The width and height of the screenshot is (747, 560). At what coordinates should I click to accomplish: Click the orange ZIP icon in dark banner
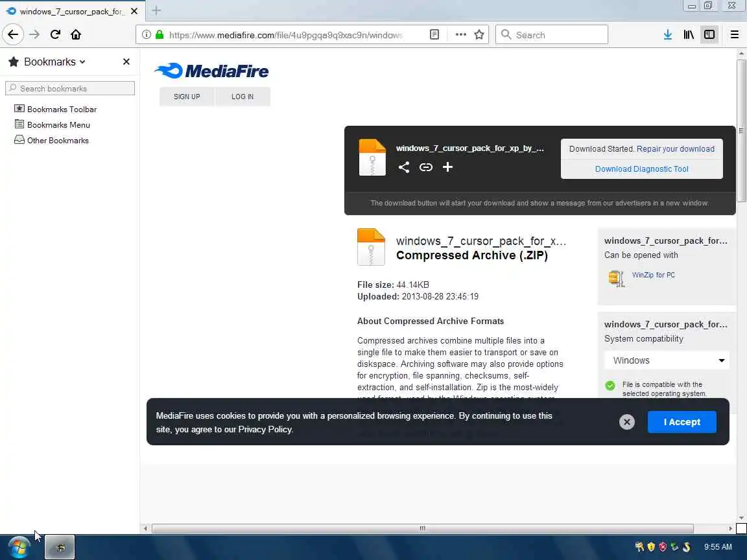click(372, 157)
